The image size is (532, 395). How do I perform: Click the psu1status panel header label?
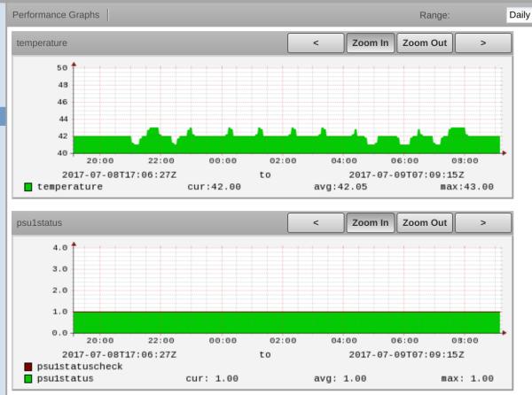click(39, 223)
